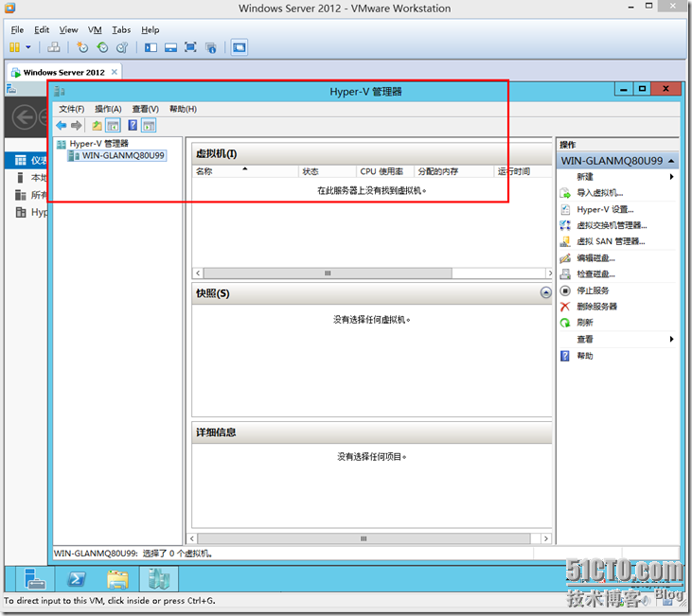Click left arrow of the virtual machines scrollbar
Image resolution: width=692 pixels, height=616 pixels.
[x=198, y=273]
